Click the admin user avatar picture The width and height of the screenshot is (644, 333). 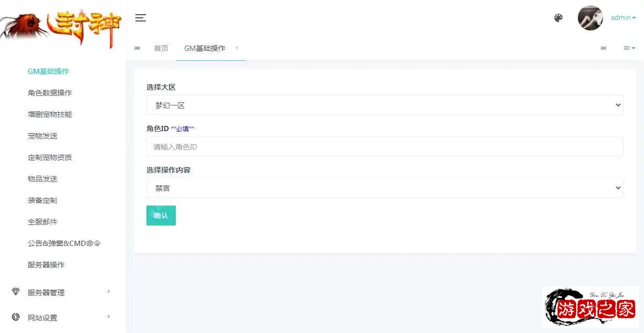pyautogui.click(x=590, y=18)
